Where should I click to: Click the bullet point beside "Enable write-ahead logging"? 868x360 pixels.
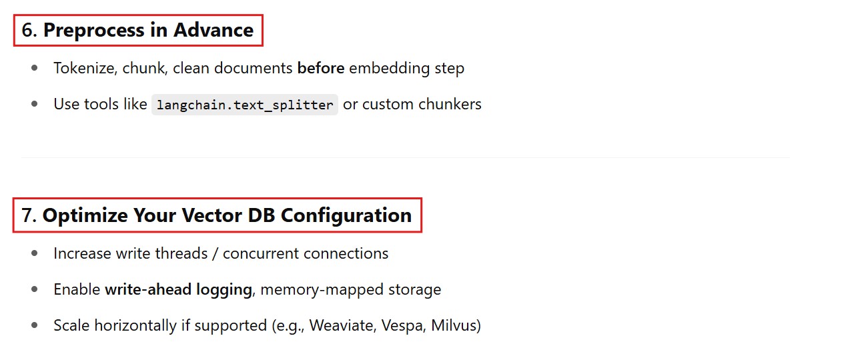[35, 289]
